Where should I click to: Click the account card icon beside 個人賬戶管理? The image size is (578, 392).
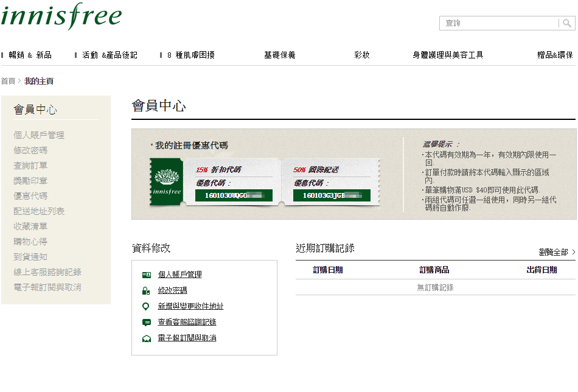147,275
